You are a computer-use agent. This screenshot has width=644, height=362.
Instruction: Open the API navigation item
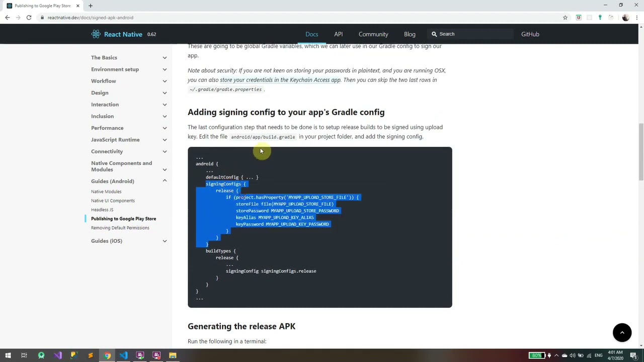point(339,34)
